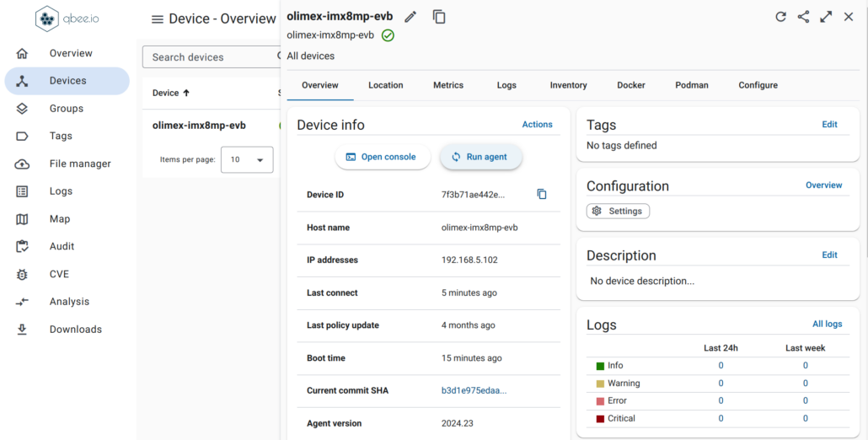The image size is (868, 440).
Task: Copy the Device ID to clipboard
Action: point(542,194)
